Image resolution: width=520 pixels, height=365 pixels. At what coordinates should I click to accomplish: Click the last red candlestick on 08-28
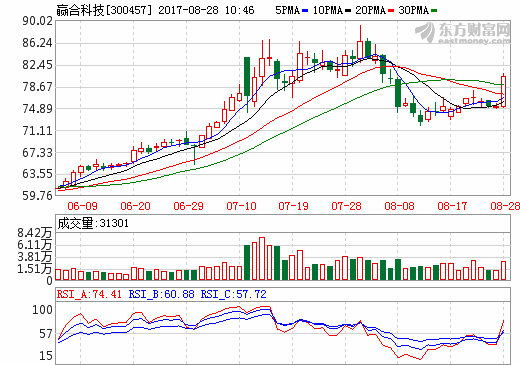pyautogui.click(x=503, y=91)
